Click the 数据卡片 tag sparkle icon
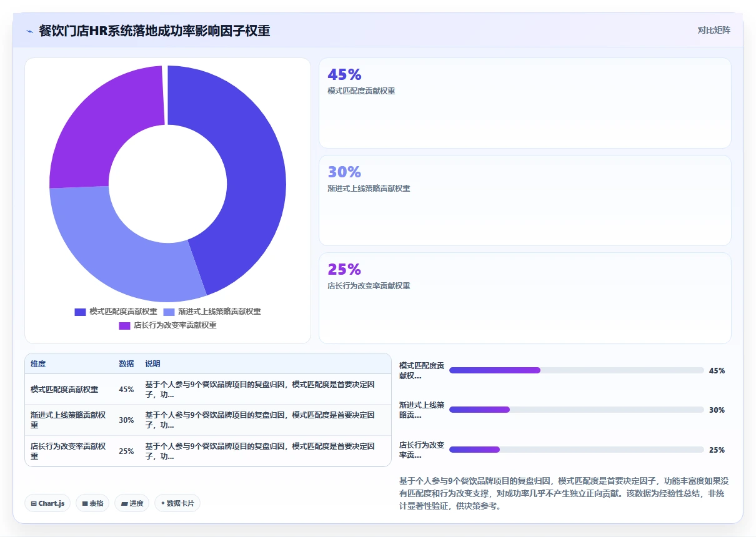The height and width of the screenshot is (537, 756). (163, 503)
